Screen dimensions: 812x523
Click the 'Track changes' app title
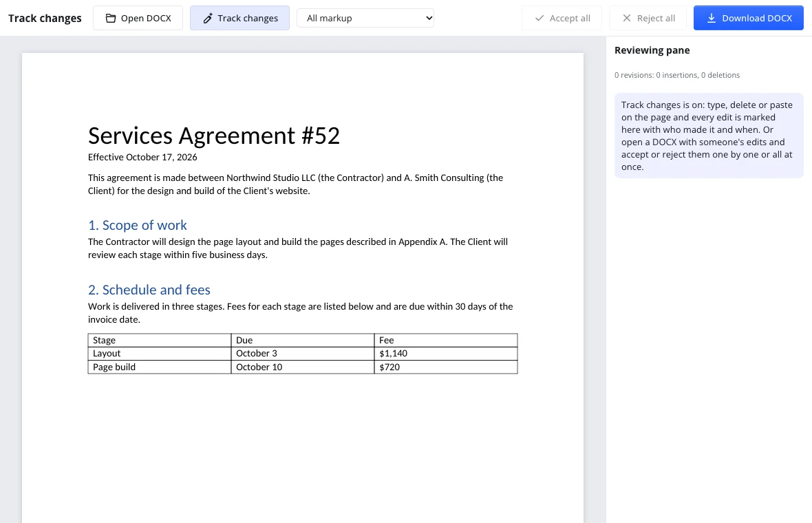[x=45, y=18]
